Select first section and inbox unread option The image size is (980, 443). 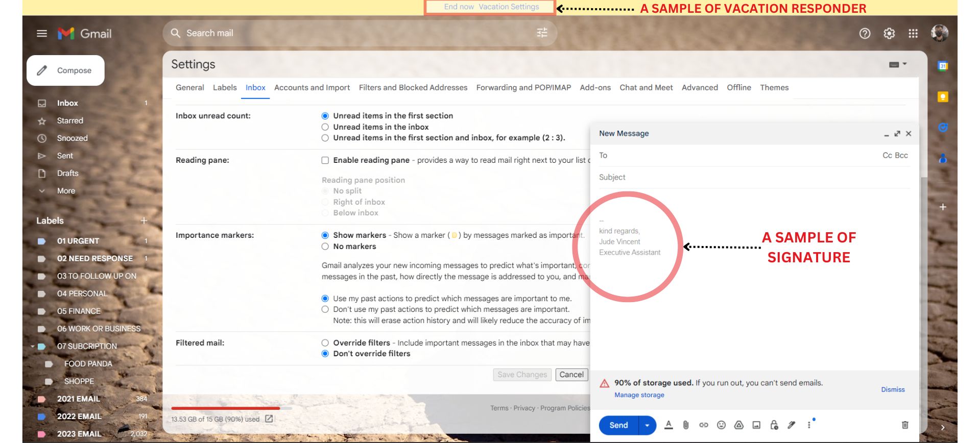325,138
